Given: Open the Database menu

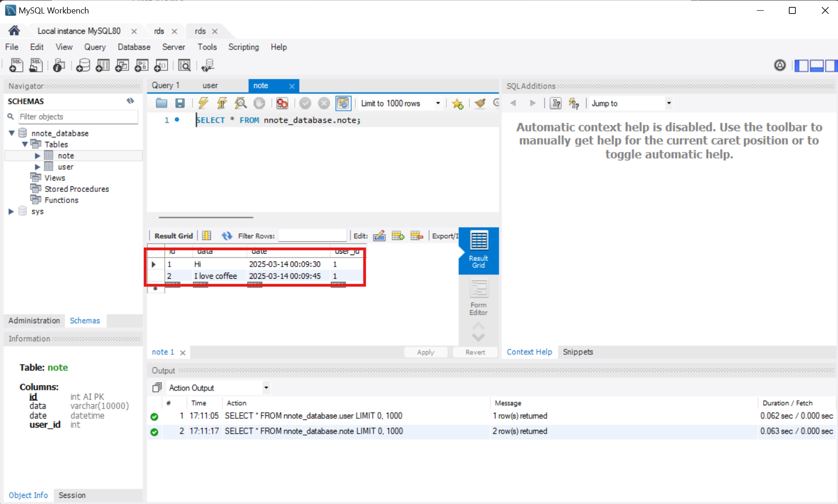Looking at the screenshot, I should [x=134, y=47].
